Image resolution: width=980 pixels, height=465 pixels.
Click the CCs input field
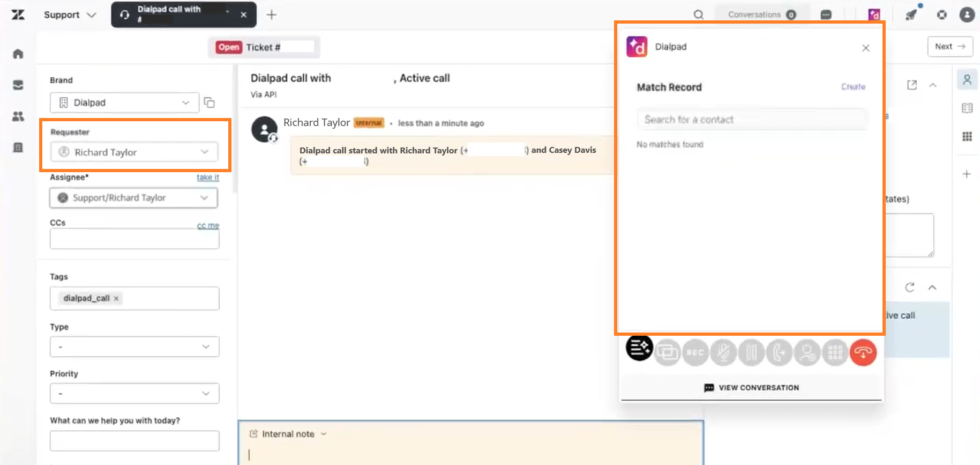pyautogui.click(x=134, y=239)
